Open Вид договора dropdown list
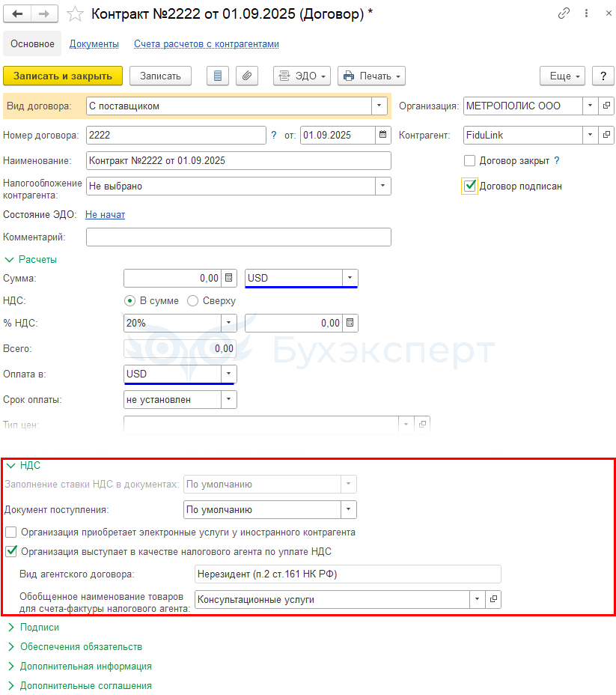The height and width of the screenshot is (695, 616). point(379,106)
